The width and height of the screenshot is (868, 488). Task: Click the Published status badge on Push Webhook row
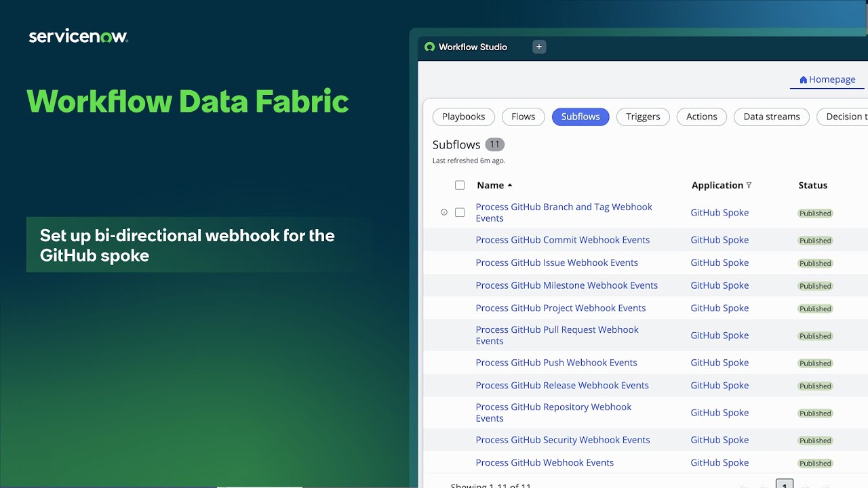click(814, 363)
